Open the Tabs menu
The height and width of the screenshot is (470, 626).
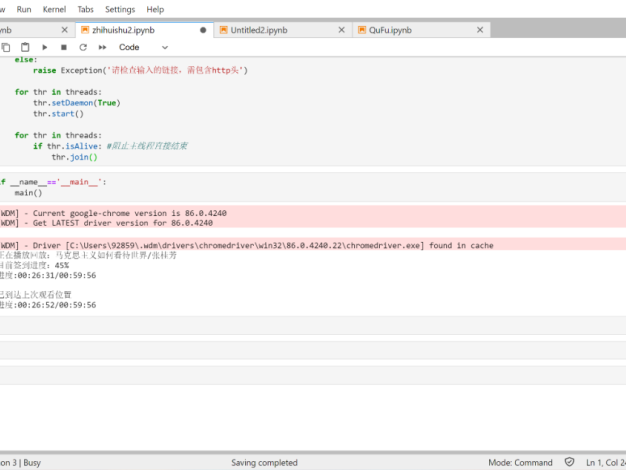[x=86, y=9]
